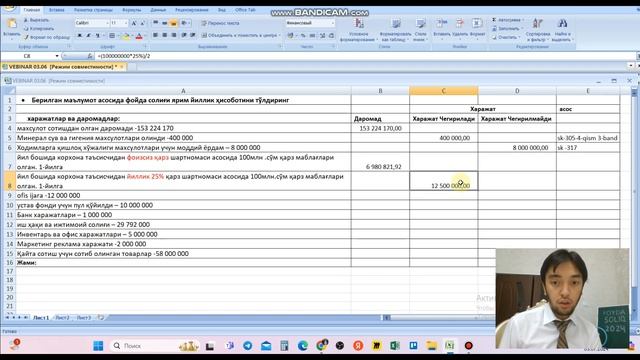Apply bold formatting

[x=80, y=36]
